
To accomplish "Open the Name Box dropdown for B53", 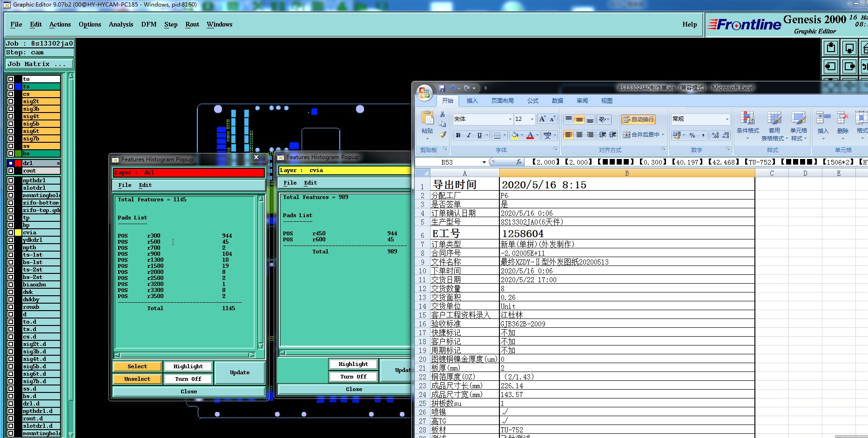I will click(484, 162).
